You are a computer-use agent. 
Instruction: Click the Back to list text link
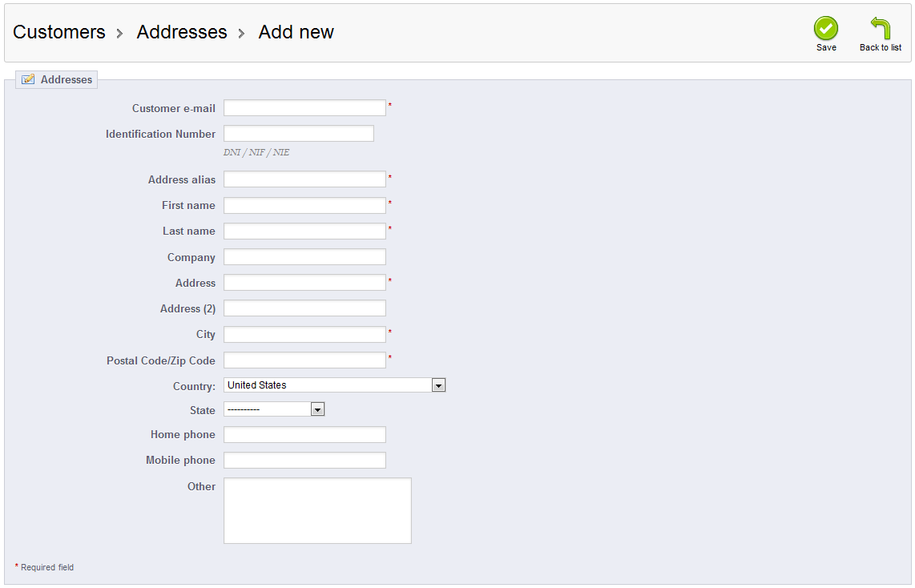881,48
